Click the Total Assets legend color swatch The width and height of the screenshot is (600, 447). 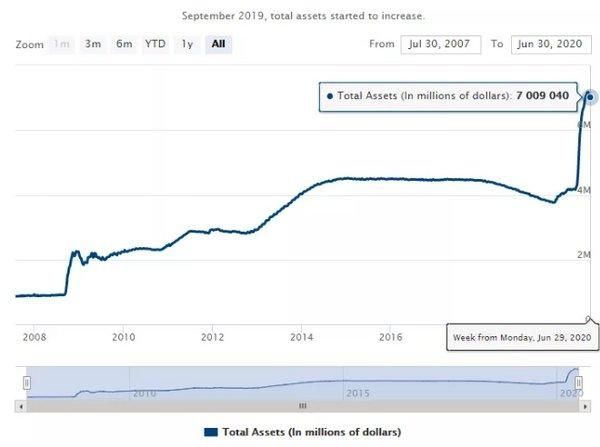(210, 432)
